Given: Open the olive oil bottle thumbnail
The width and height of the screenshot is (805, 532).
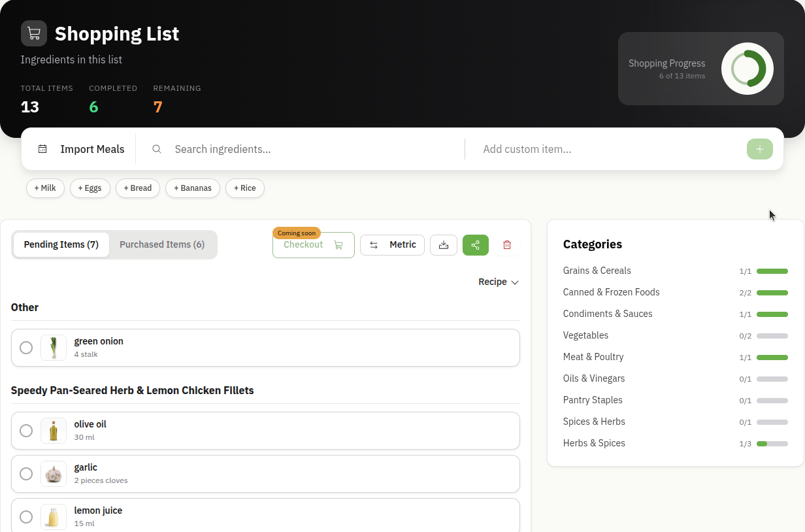Looking at the screenshot, I should (54, 431).
